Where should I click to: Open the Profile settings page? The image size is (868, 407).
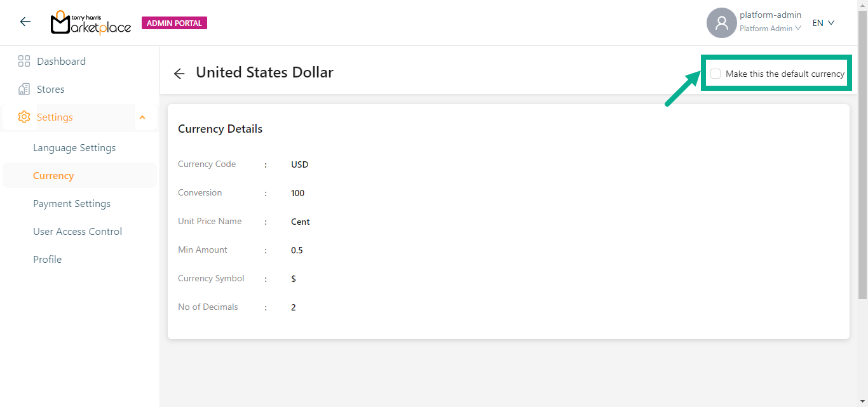tap(48, 260)
